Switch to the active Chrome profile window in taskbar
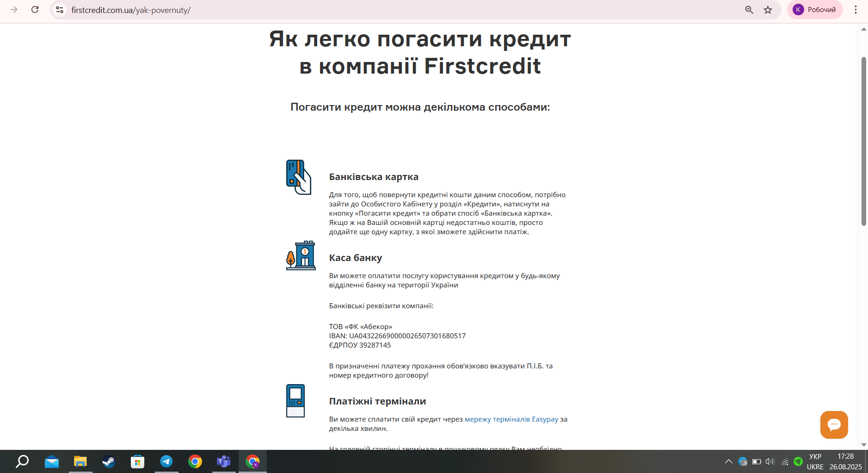The width and height of the screenshot is (868, 473). coord(252,461)
